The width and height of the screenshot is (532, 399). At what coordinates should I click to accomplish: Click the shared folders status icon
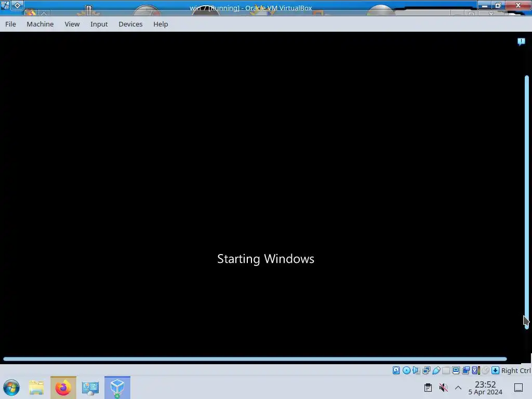pyautogui.click(x=446, y=370)
